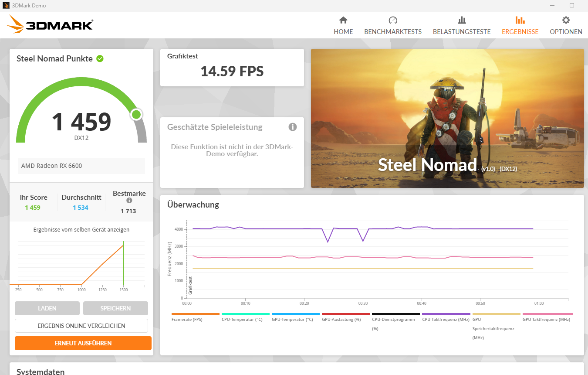This screenshot has height=375, width=588.
Task: Click the Steel Nomad artwork thumbnail
Action: coord(447,118)
